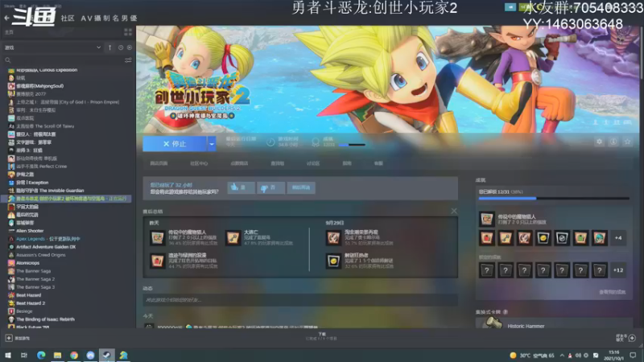Select Alien Shooter in the library

[x=30, y=231]
